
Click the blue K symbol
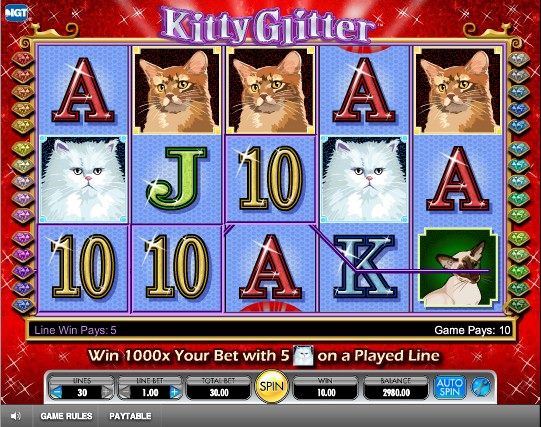click(x=365, y=267)
